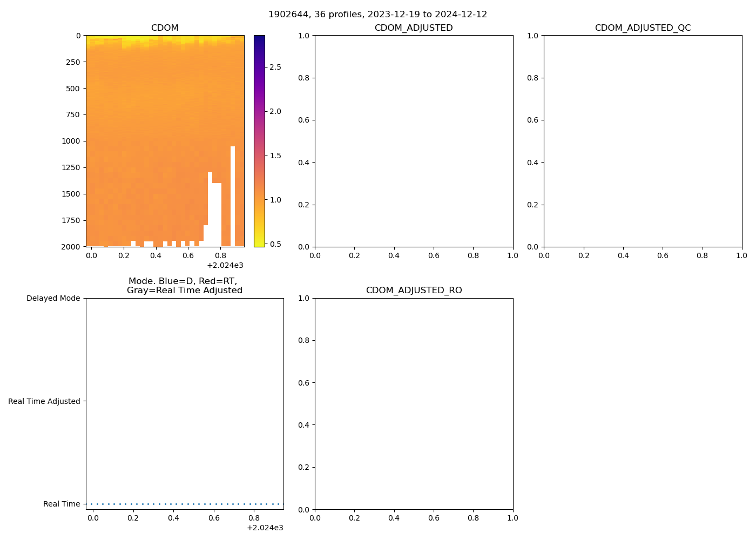The height and width of the screenshot is (540, 756).
Task: Click the CDOM_ADJUSTED_RO plot title
Action: coord(414,291)
